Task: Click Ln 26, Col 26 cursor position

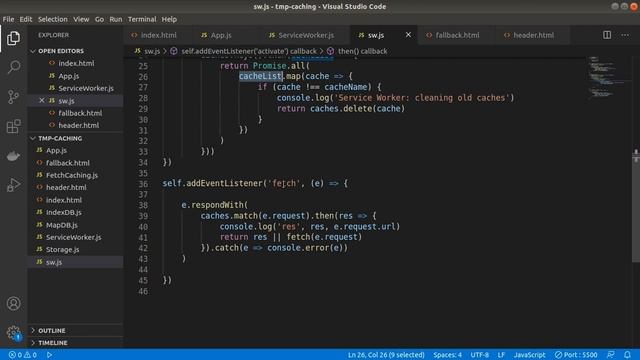Action: tap(386, 355)
